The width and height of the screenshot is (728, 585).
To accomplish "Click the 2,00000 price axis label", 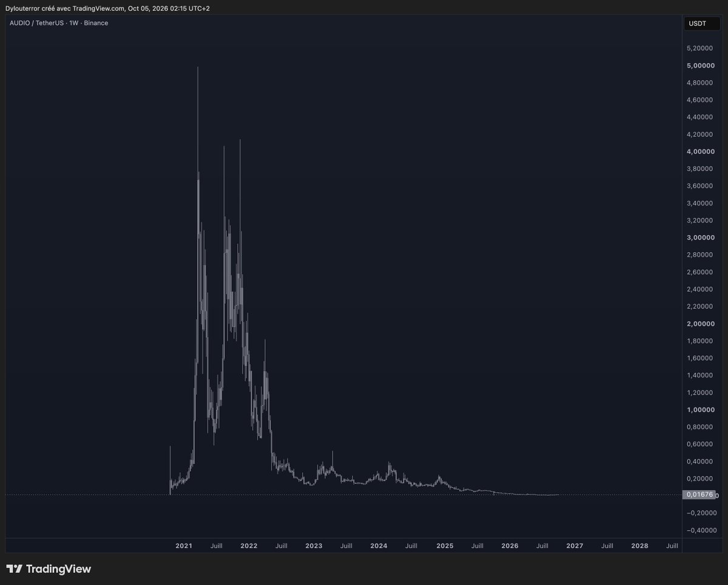I will (701, 324).
